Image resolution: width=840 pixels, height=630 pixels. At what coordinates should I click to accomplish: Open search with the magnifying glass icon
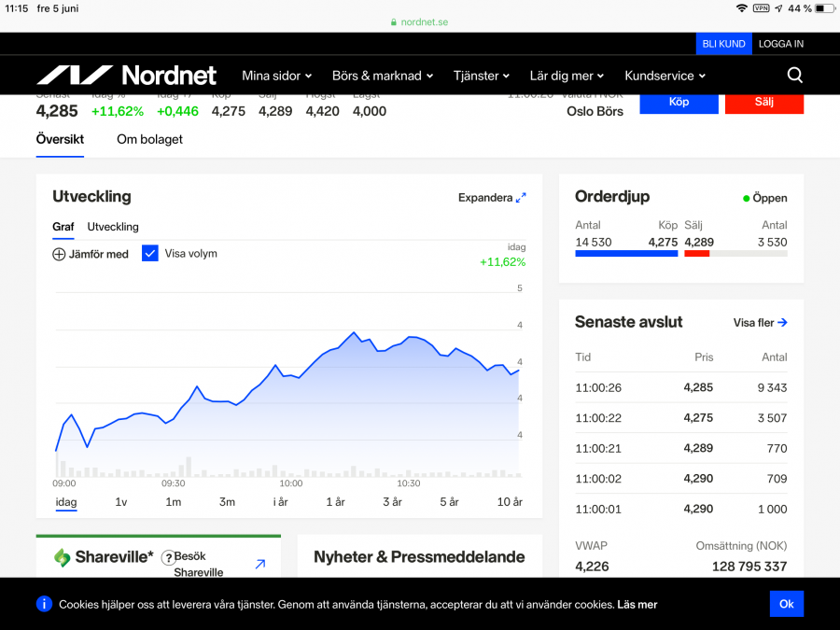pyautogui.click(x=794, y=76)
